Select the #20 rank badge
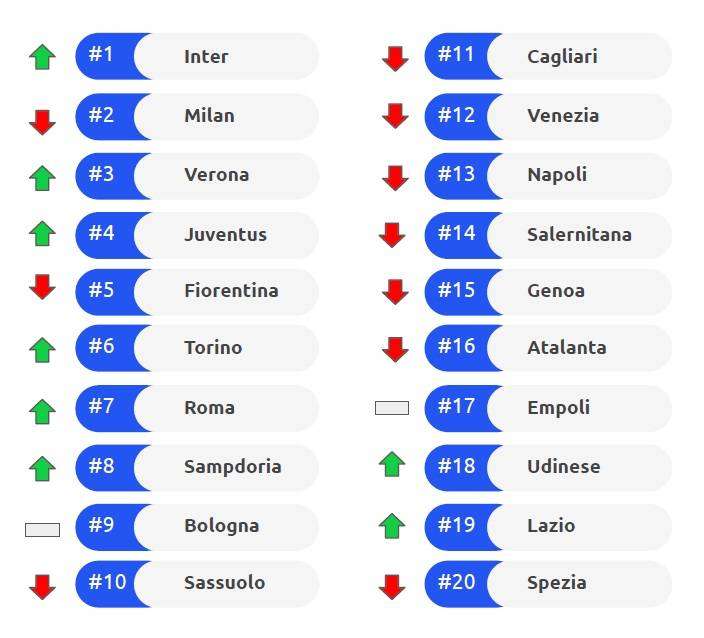The image size is (704, 638). (x=459, y=584)
